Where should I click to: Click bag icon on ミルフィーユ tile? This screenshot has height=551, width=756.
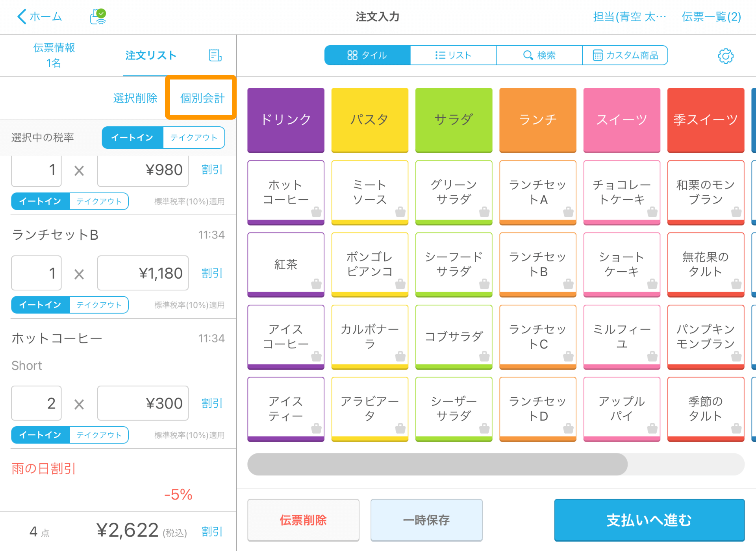click(x=652, y=356)
